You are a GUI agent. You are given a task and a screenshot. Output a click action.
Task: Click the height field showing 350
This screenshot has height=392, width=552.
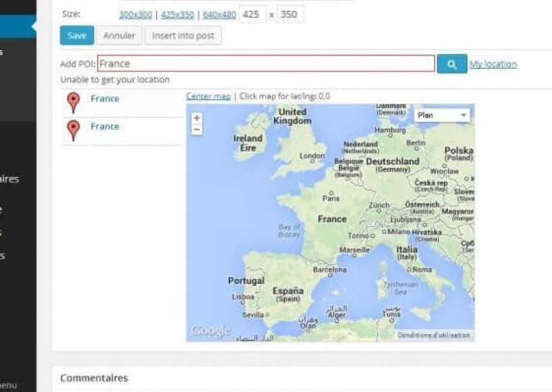290,14
